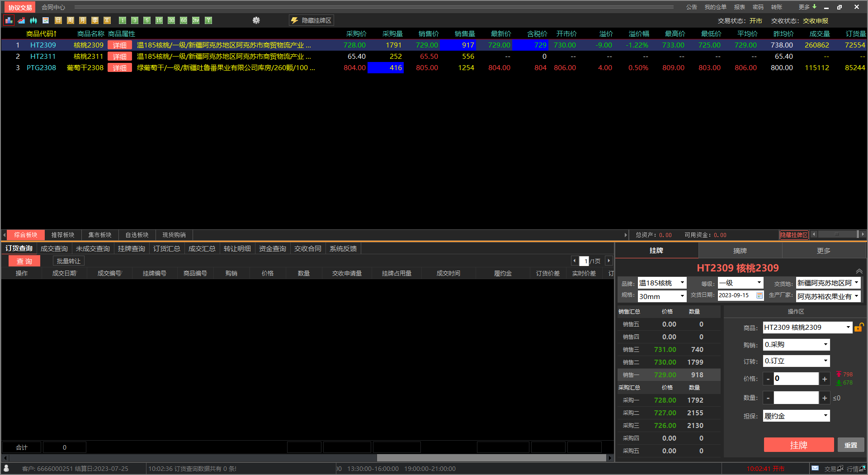Open 我的仓单 menu
Image resolution: width=868 pixels, height=475 pixels.
coord(715,7)
